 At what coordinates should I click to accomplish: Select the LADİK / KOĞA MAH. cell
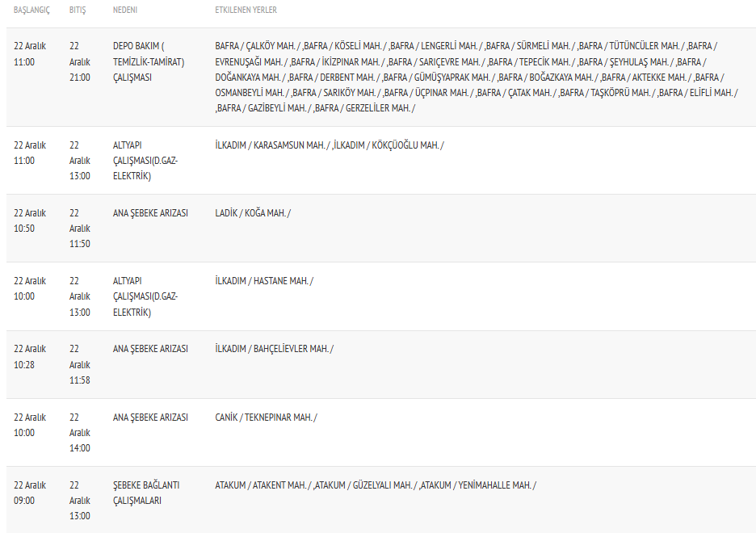(x=253, y=213)
